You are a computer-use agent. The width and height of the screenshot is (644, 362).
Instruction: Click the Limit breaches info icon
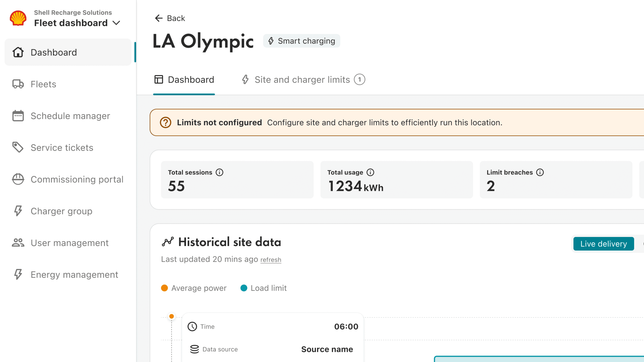coord(540,172)
